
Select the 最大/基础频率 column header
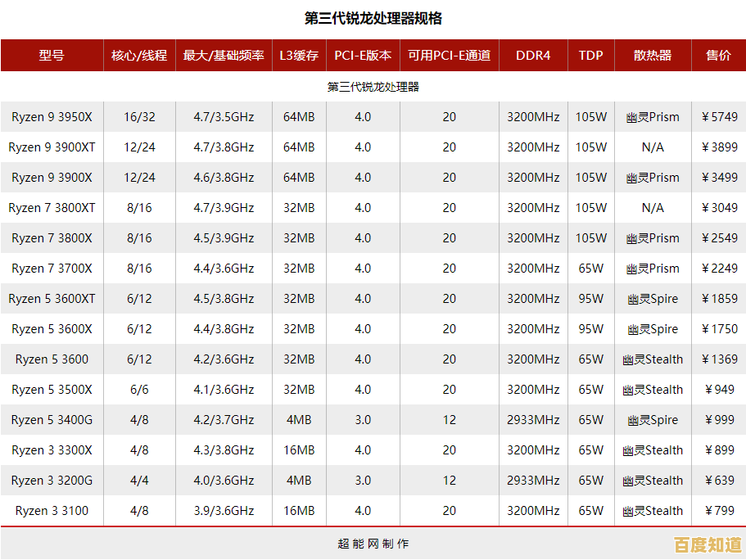click(224, 55)
